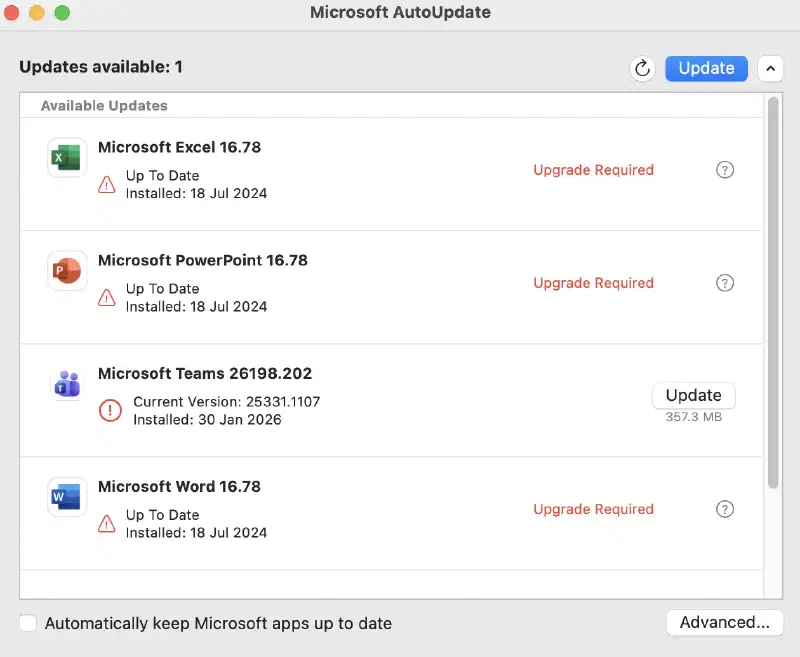Open help question mark for Excel
800x657 pixels.
click(724, 170)
